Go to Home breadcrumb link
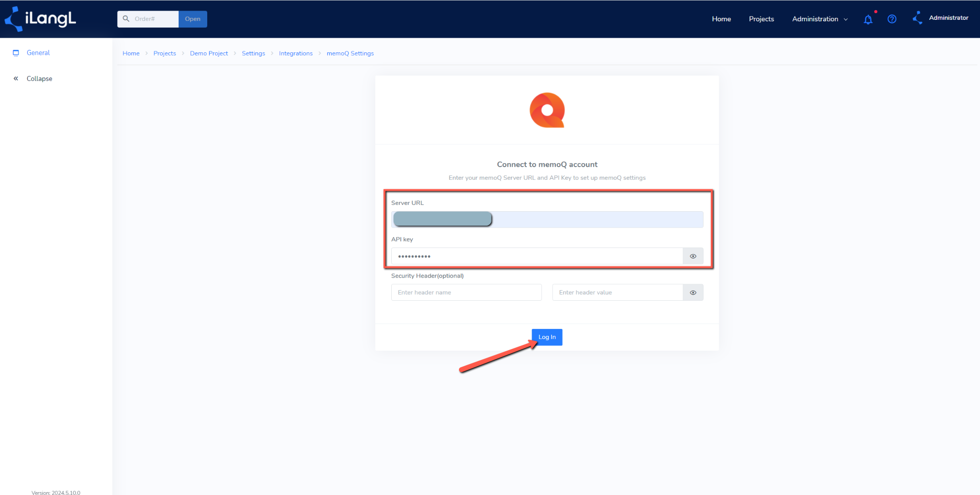This screenshot has width=980, height=495. (x=131, y=53)
